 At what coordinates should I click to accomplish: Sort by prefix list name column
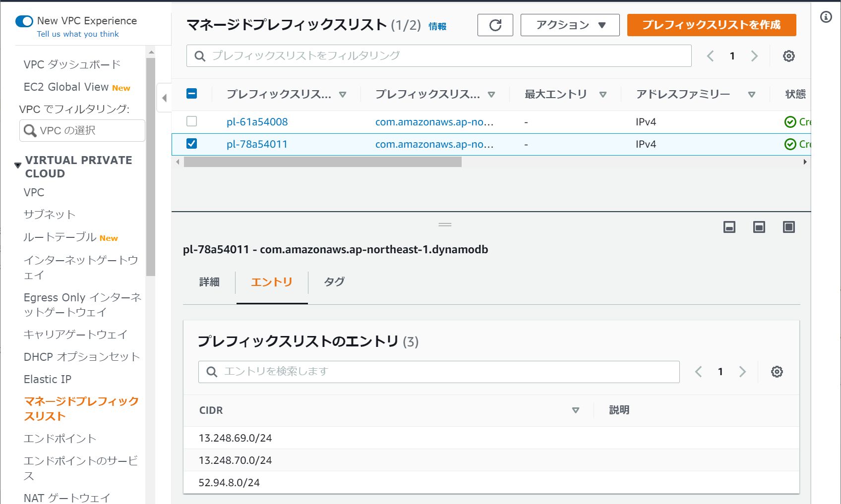coord(491,95)
